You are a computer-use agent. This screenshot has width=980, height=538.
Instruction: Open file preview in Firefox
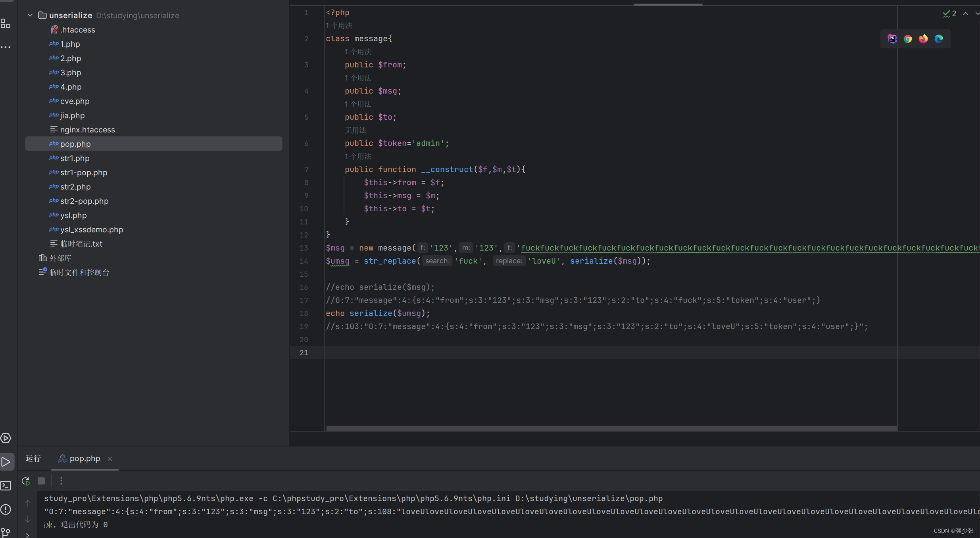click(923, 39)
